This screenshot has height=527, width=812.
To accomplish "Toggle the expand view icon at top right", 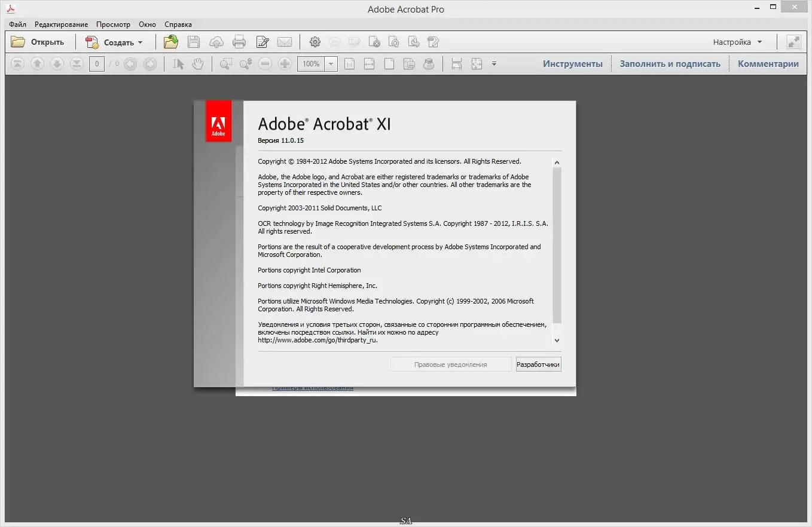I will tap(793, 42).
